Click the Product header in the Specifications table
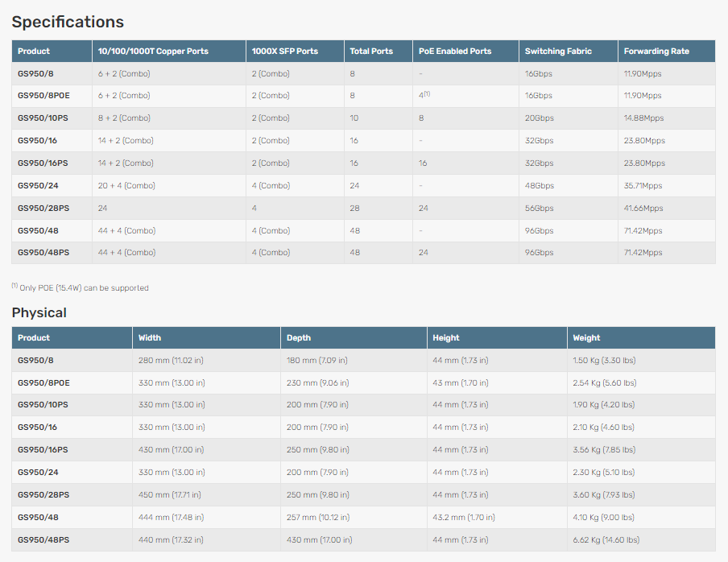This screenshot has height=562, width=728. 34,51
